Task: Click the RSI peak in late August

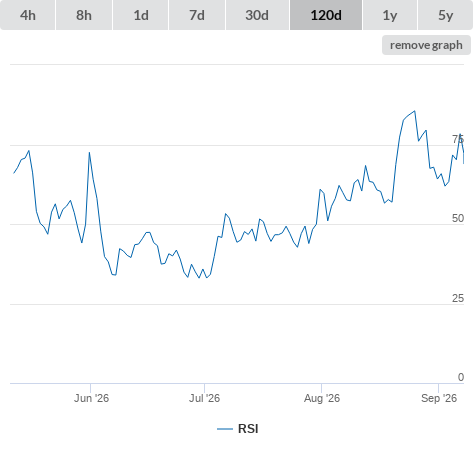Action: (x=414, y=111)
